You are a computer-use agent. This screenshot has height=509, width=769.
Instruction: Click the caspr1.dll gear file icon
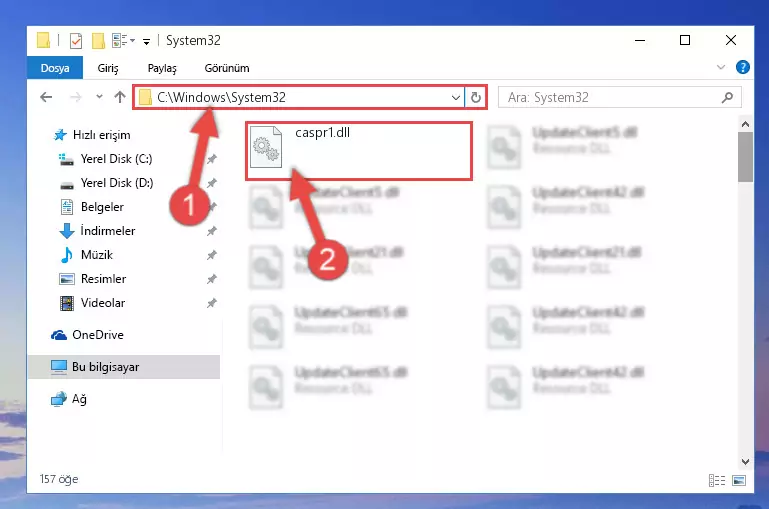tap(266, 147)
